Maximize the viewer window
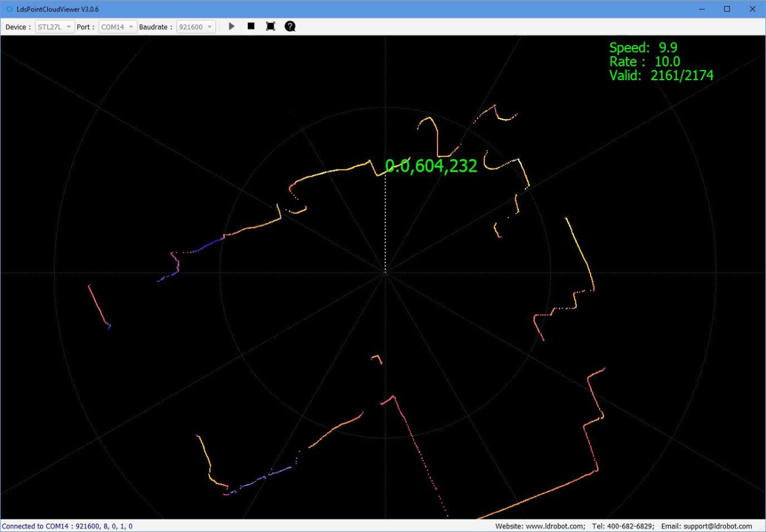Viewport: 766px width, 532px height. 727,9
